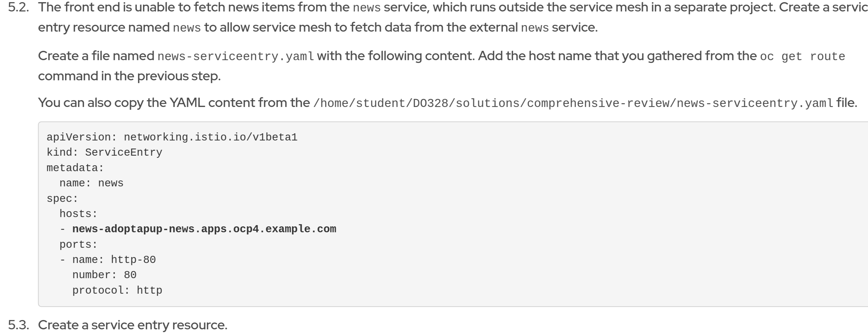Click the 'hosts:' key in the code
This screenshot has width=868, height=334.
(78, 214)
